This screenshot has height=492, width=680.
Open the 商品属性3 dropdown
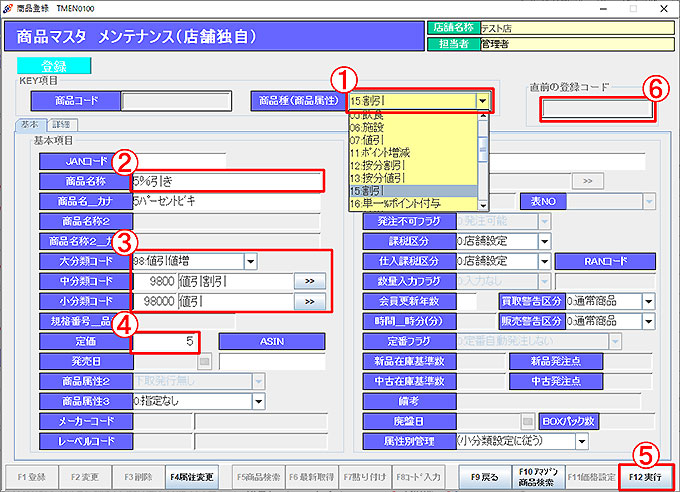click(258, 401)
